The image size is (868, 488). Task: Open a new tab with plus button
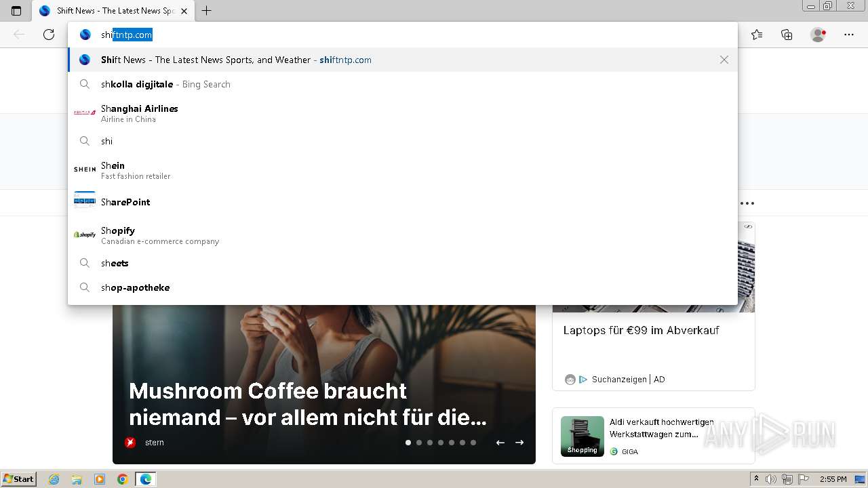[x=207, y=11]
